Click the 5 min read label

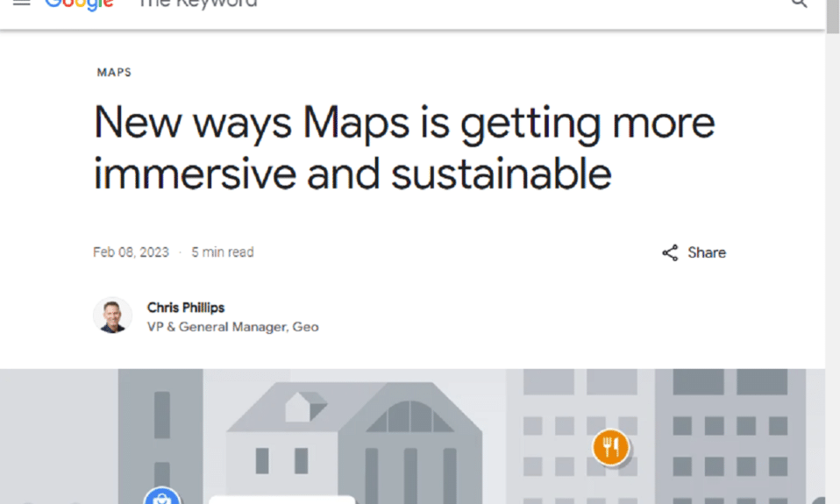click(x=223, y=252)
